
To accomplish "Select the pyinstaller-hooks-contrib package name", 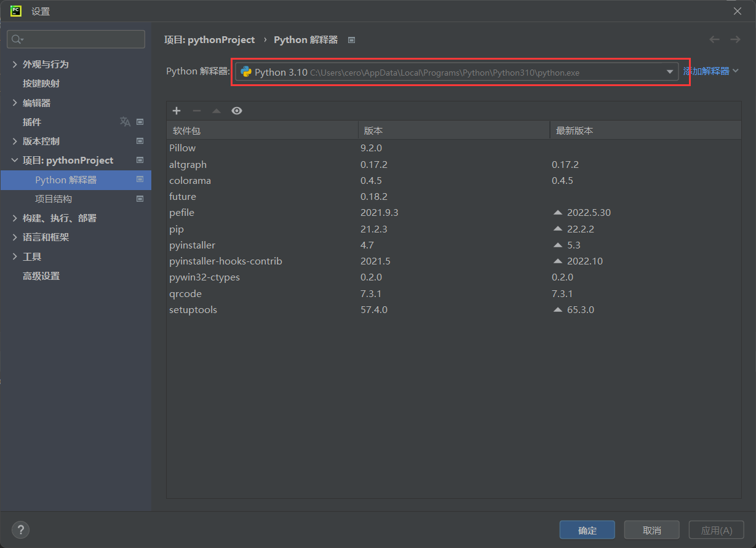I will (x=226, y=261).
